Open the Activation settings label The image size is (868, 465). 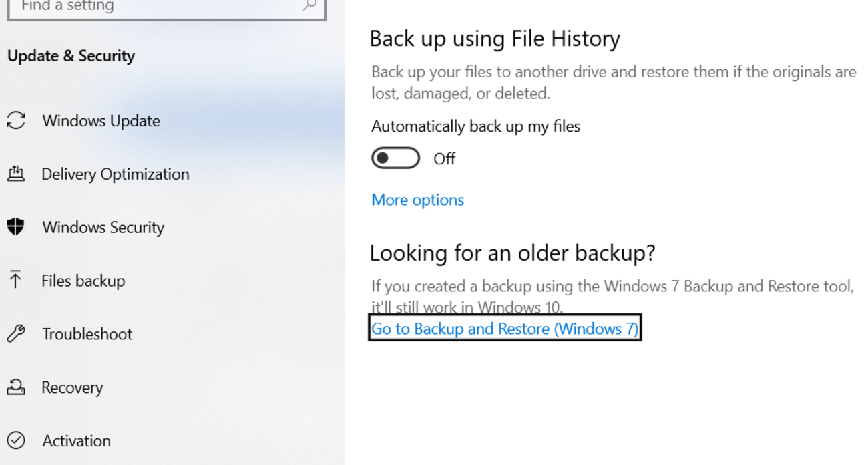coord(76,441)
